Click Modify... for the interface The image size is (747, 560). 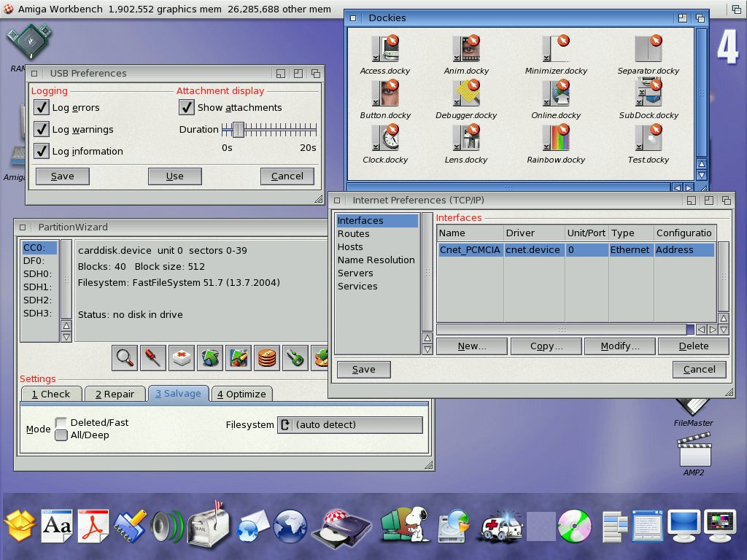point(620,346)
